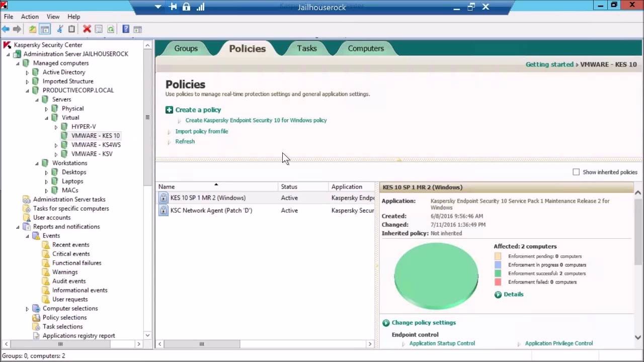Collapse the PRODUCTIVECORP.LOCAL tree node
The height and width of the screenshot is (362, 644).
(x=28, y=90)
